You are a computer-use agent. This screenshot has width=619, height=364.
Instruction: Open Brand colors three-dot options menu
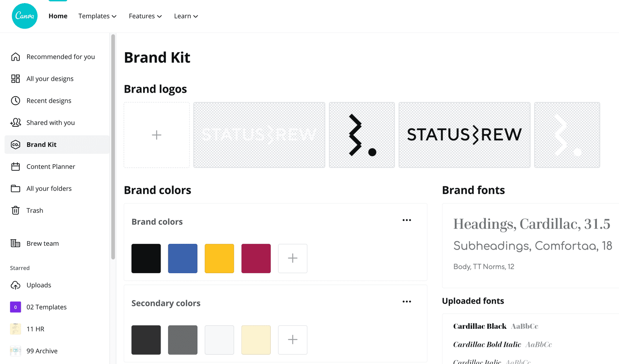[407, 220]
